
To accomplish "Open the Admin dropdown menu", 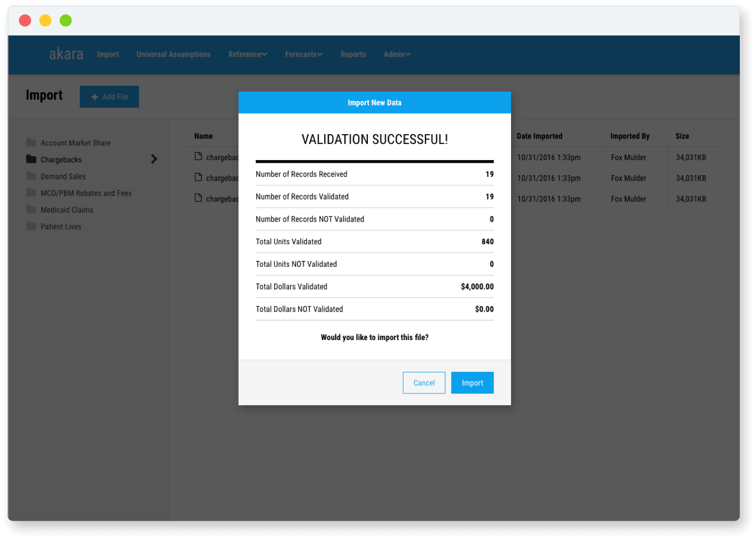I will coord(397,54).
